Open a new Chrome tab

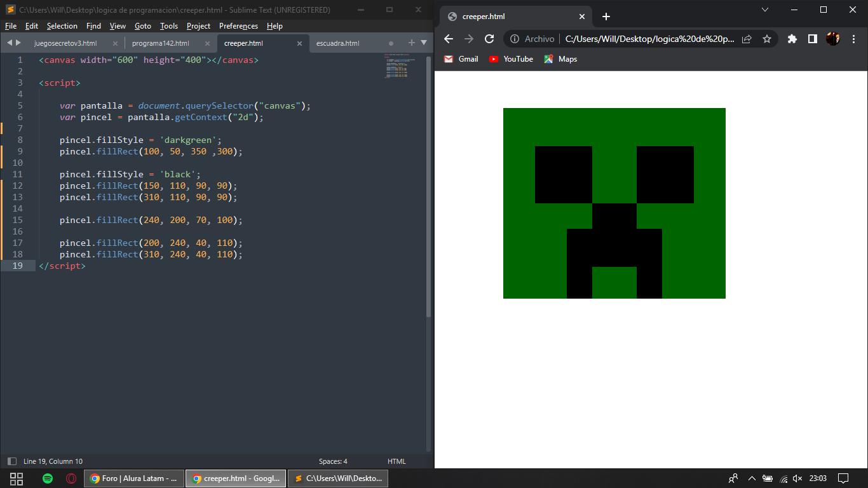pos(606,17)
